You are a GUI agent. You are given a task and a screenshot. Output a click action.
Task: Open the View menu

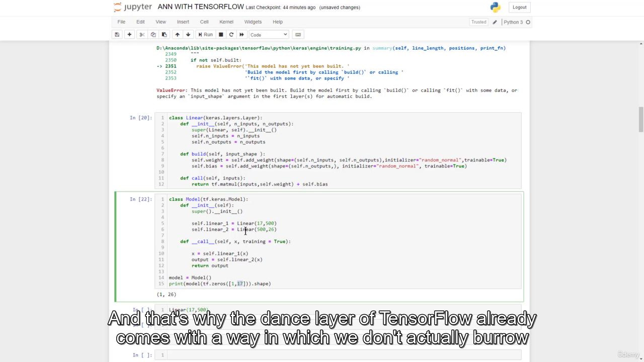(x=160, y=22)
